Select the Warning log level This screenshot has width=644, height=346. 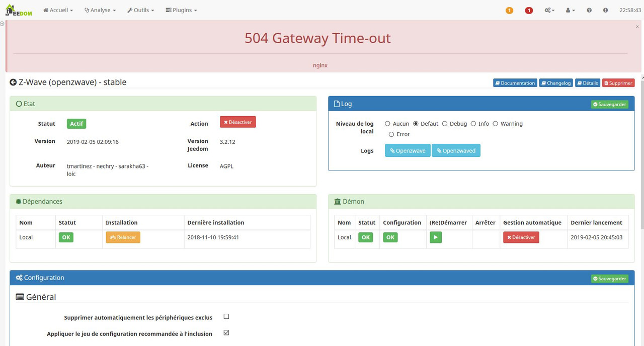(495, 124)
